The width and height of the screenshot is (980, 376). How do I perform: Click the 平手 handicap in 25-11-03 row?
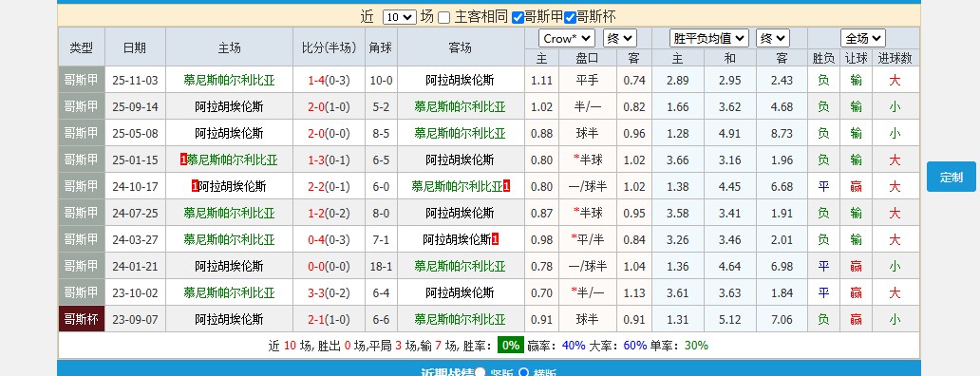pyautogui.click(x=588, y=80)
